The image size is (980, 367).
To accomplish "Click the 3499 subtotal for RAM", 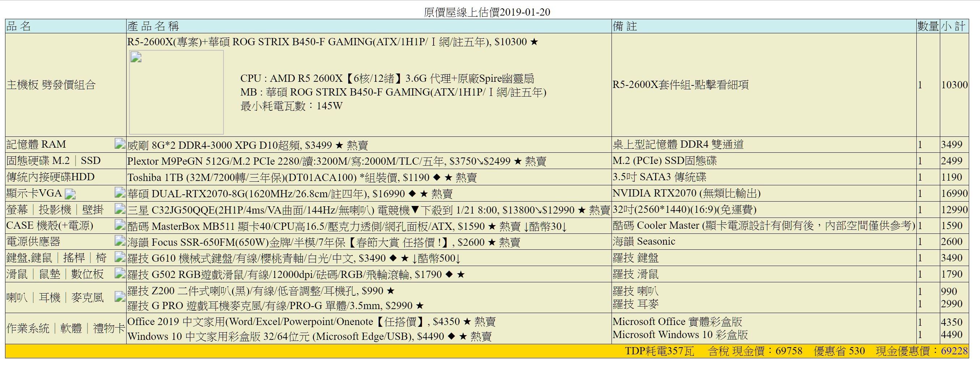I will point(951,144).
